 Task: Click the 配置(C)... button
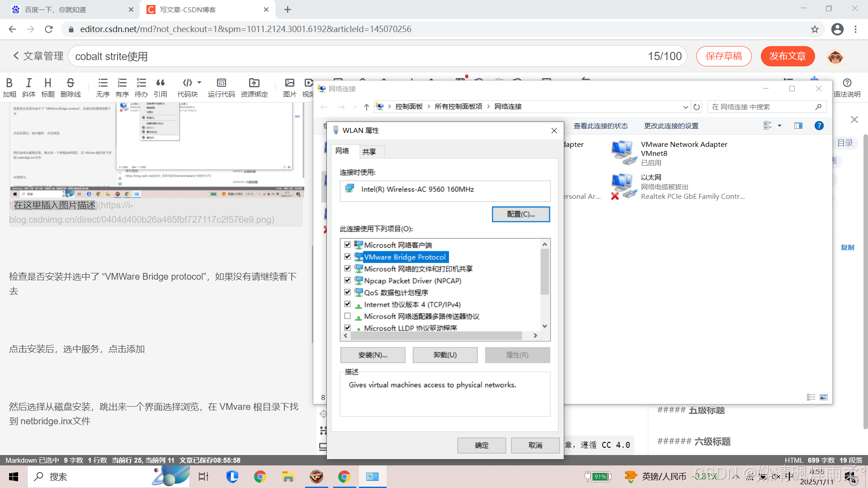click(521, 214)
